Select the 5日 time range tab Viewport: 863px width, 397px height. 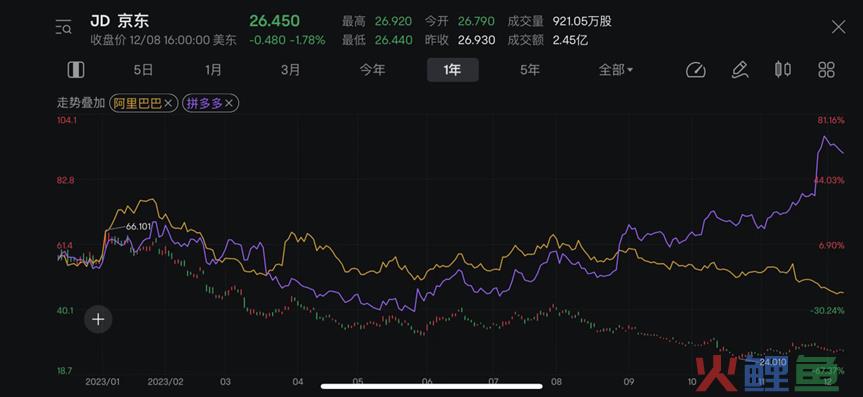[143, 70]
